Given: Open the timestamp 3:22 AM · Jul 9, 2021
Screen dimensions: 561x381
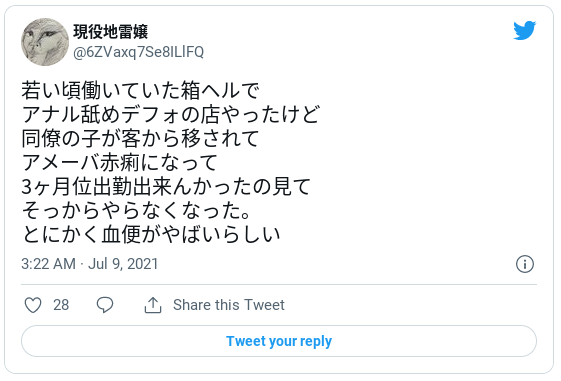Looking at the screenshot, I should [89, 264].
